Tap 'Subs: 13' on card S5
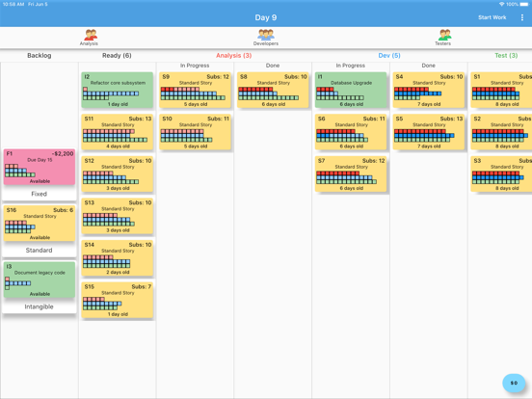This screenshot has width=532, height=399. tap(451, 119)
